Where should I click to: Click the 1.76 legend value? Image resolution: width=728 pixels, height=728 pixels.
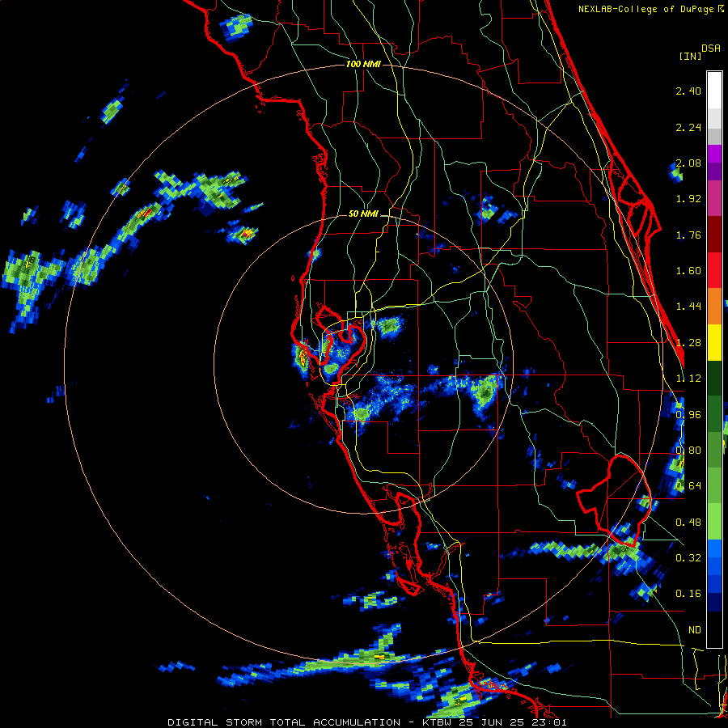point(688,235)
